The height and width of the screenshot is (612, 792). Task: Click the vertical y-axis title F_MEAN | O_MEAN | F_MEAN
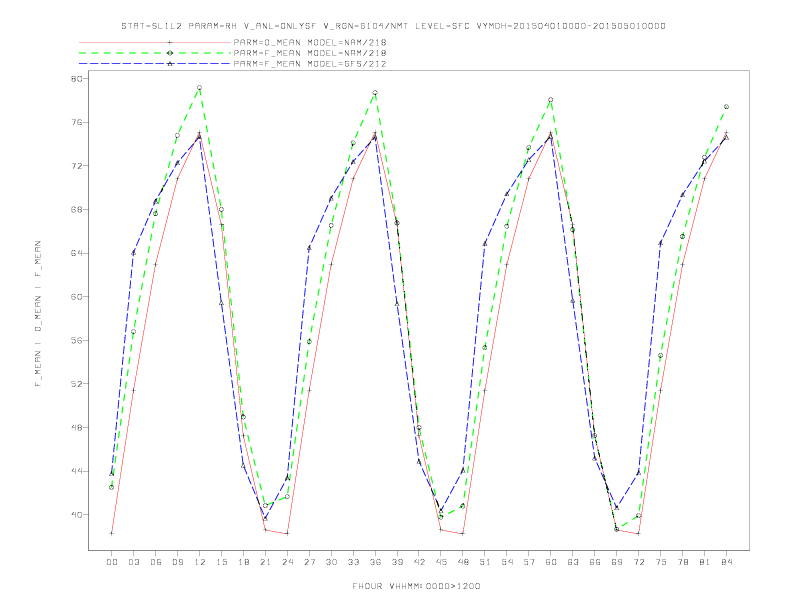[38, 314]
